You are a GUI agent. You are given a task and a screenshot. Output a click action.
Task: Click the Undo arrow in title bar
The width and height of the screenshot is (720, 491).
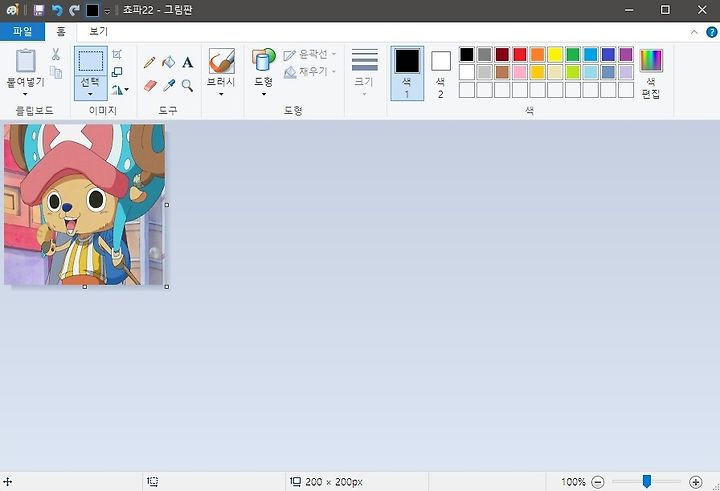coord(57,10)
